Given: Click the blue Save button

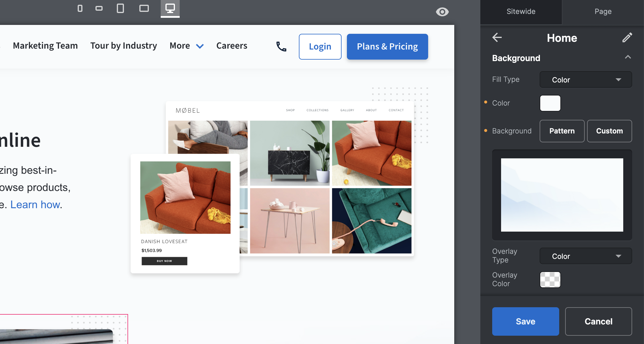Looking at the screenshot, I should point(525,321).
